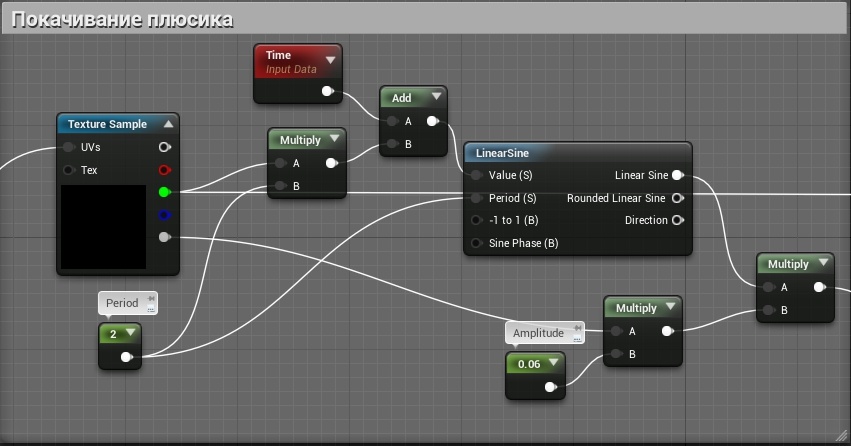This screenshot has width=851, height=446.
Task: Click input pin A of the Multiply node fed by 0.06
Action: pos(617,331)
